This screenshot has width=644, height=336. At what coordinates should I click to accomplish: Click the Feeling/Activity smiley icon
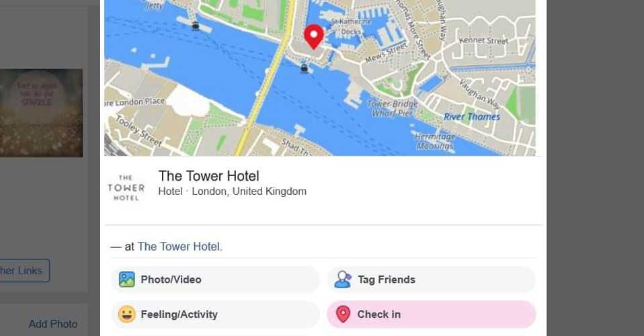[127, 314]
